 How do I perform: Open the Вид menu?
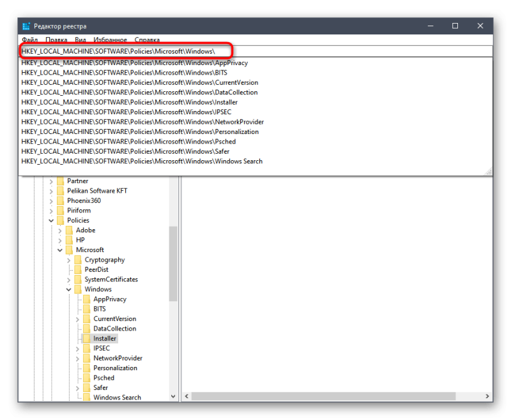pos(80,40)
